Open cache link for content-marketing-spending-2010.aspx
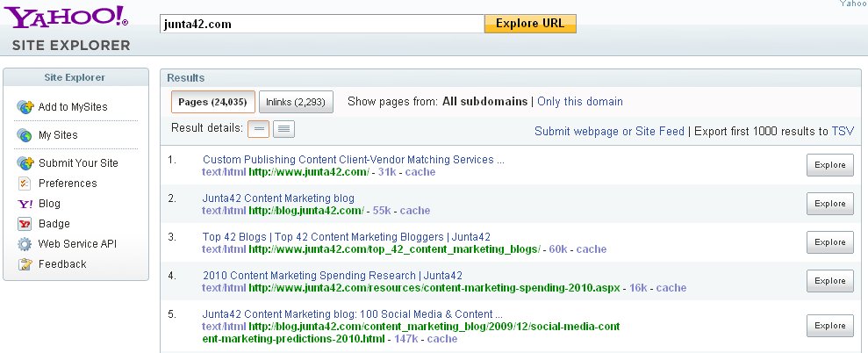868x353 pixels. click(x=671, y=288)
